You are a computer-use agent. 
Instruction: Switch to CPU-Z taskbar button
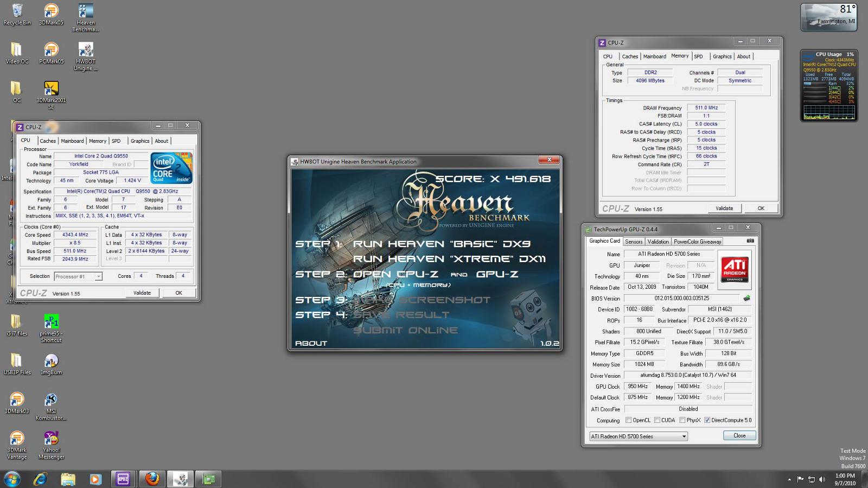(123, 479)
